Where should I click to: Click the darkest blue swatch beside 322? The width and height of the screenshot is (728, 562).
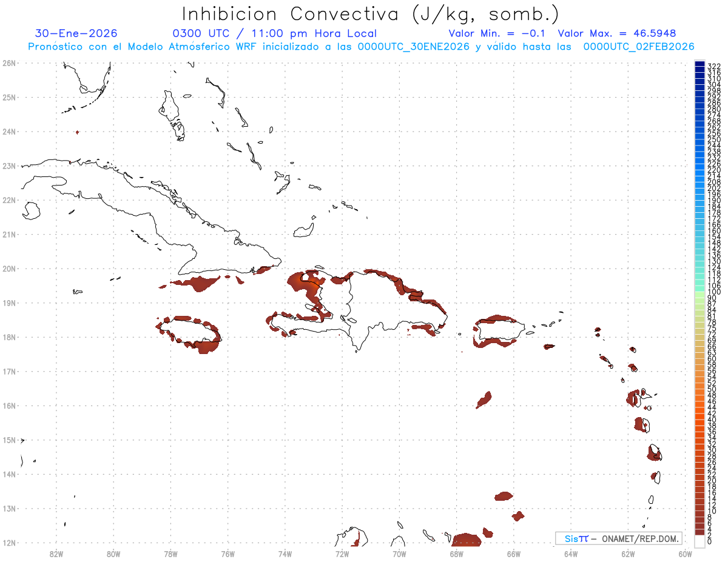(x=699, y=64)
